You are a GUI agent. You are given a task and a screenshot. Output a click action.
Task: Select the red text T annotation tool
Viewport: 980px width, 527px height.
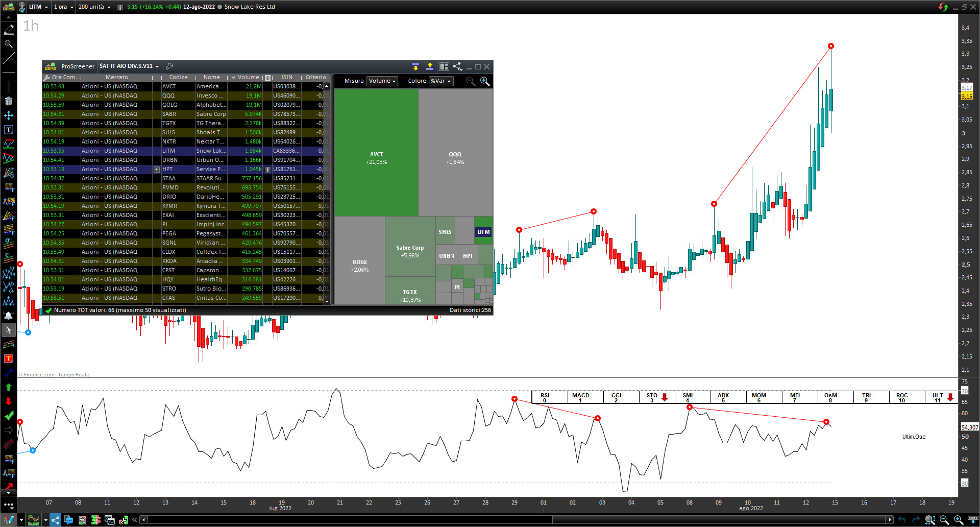click(9, 358)
